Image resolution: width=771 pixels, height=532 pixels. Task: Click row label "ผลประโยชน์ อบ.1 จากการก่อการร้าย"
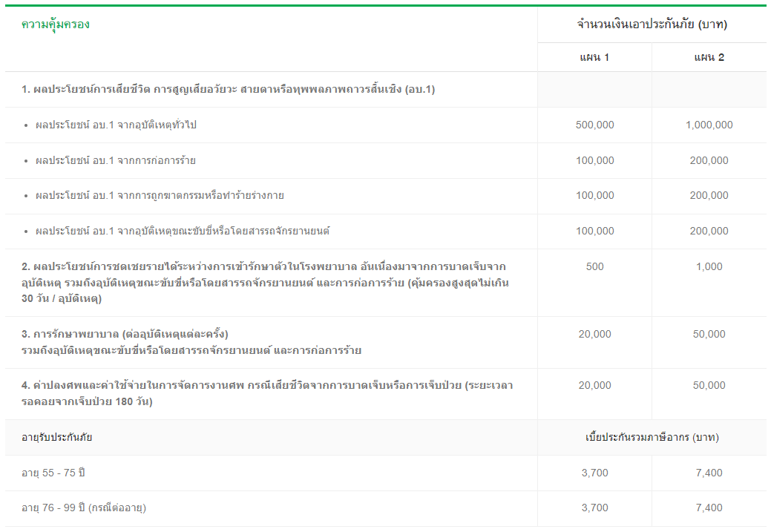coord(115,160)
